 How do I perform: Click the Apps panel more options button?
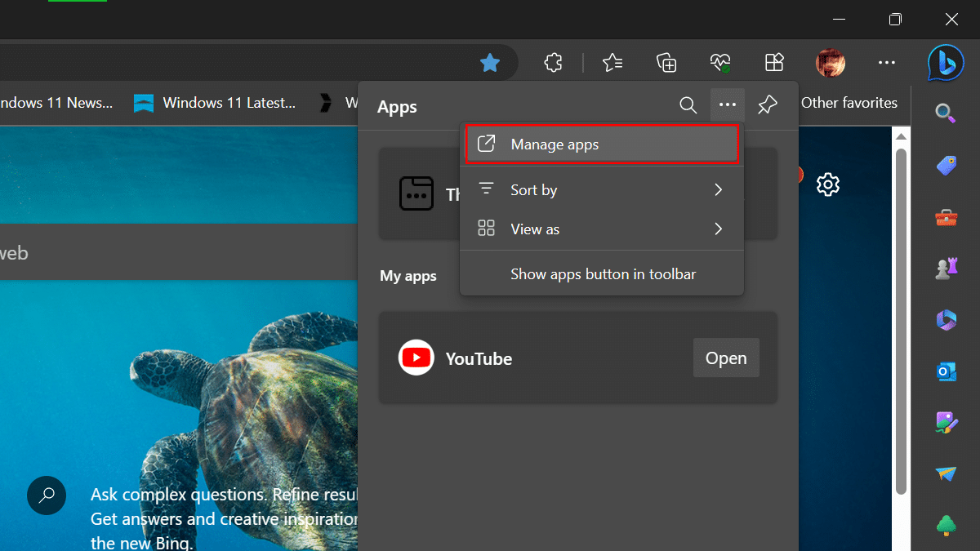tap(728, 105)
